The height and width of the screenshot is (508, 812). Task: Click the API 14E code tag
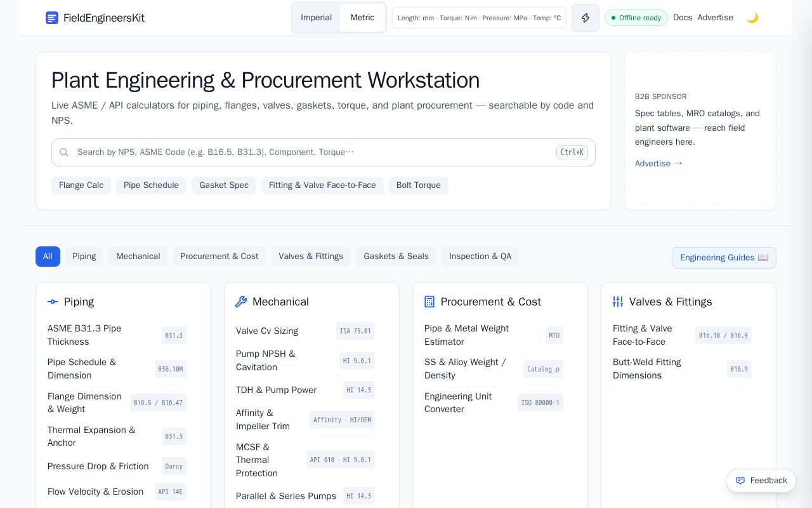click(171, 491)
